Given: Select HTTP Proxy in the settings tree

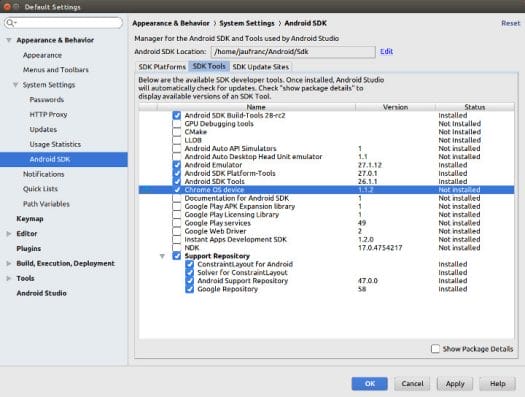Looking at the screenshot, I should (49, 114).
